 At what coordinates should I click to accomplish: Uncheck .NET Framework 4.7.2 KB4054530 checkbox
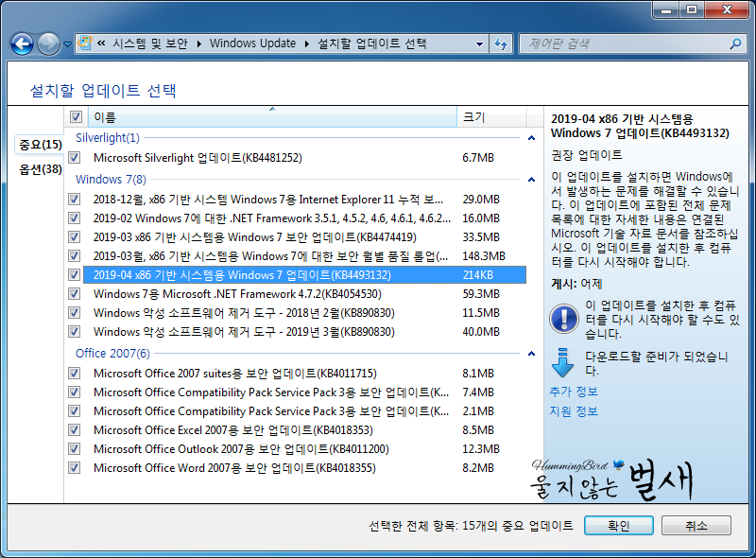point(75,293)
